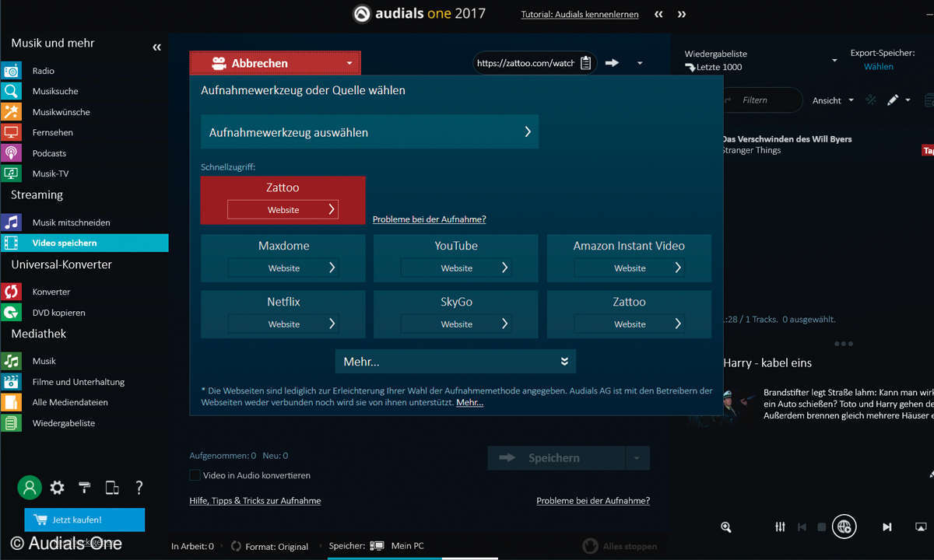Viewport: 934px width, 560px height.
Task: Click the AirPlay cast icon
Action: [x=922, y=527]
